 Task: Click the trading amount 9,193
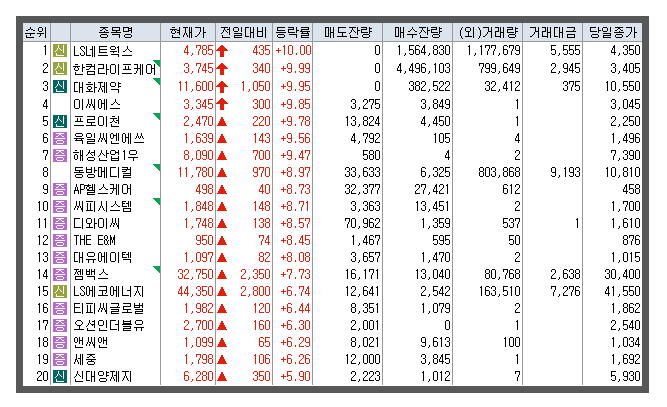tap(565, 172)
